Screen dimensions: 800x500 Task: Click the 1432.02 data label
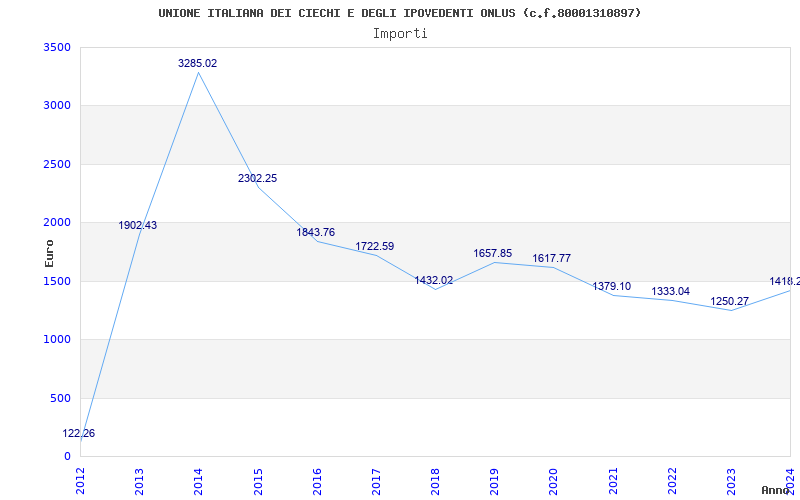coord(434,280)
